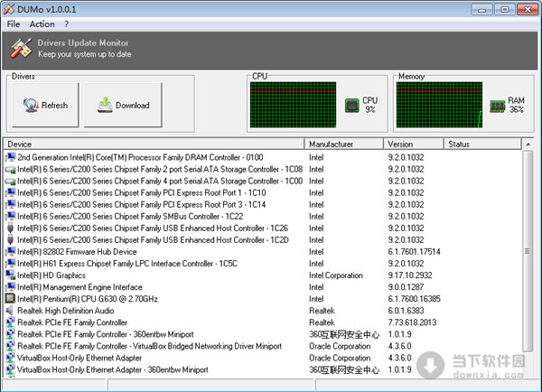Click the Realtek PCIe FE Family Controller network icon
The width and height of the screenshot is (542, 392).
click(11, 322)
